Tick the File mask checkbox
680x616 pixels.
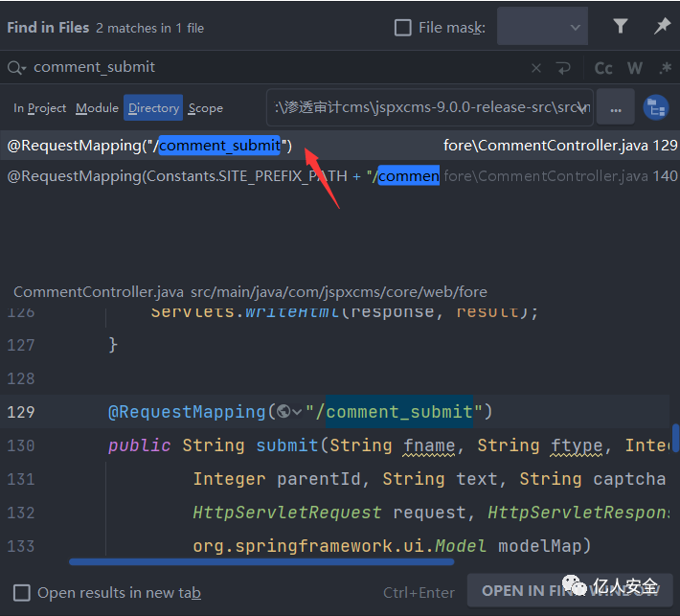point(402,28)
